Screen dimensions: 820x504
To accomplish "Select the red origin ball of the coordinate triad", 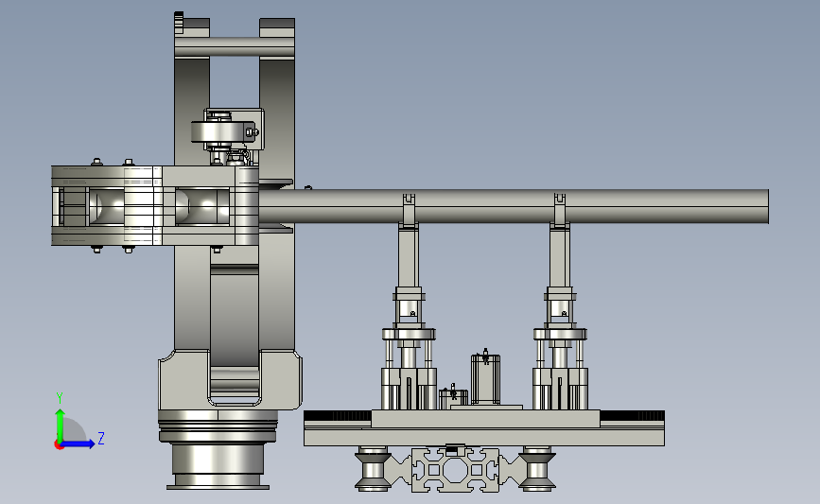I will (59, 445).
